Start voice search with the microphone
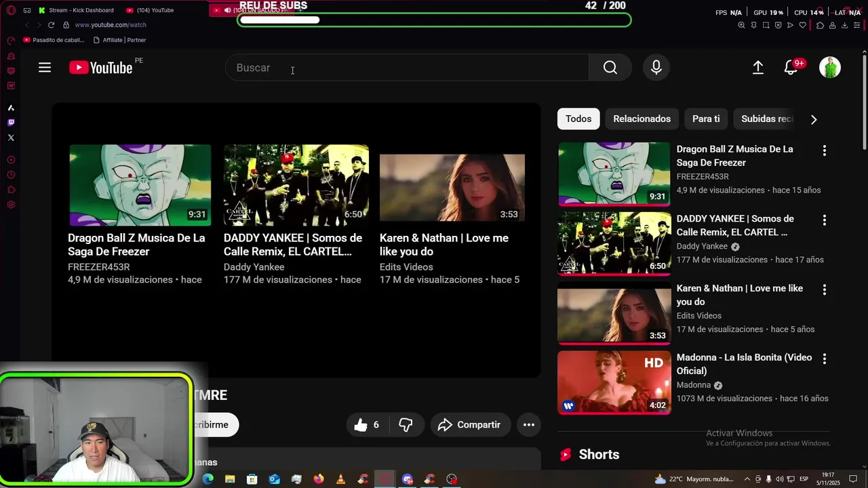This screenshot has width=868, height=488. (656, 67)
